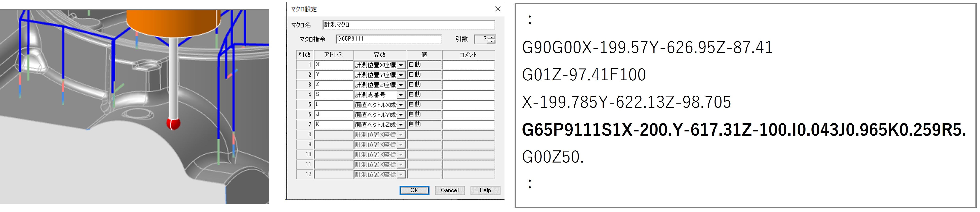The width and height of the screenshot is (980, 212).
Task: Select the address field containing S
Action: [x=334, y=95]
